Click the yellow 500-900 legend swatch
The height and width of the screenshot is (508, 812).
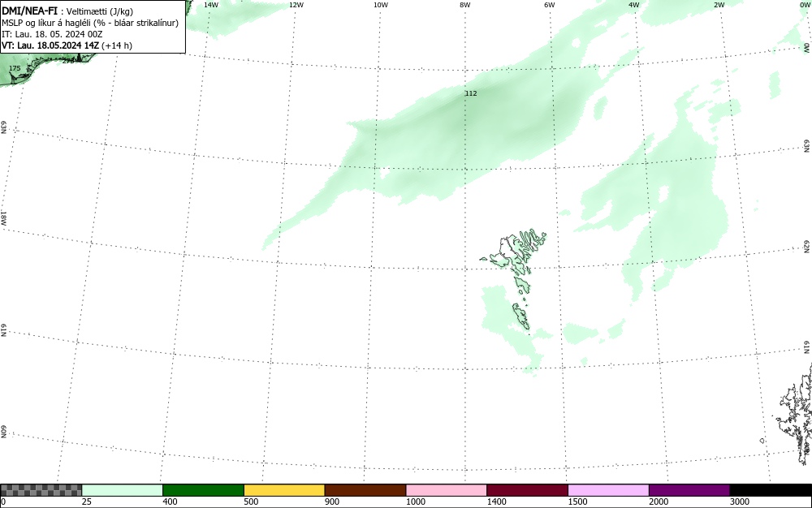pos(284,490)
